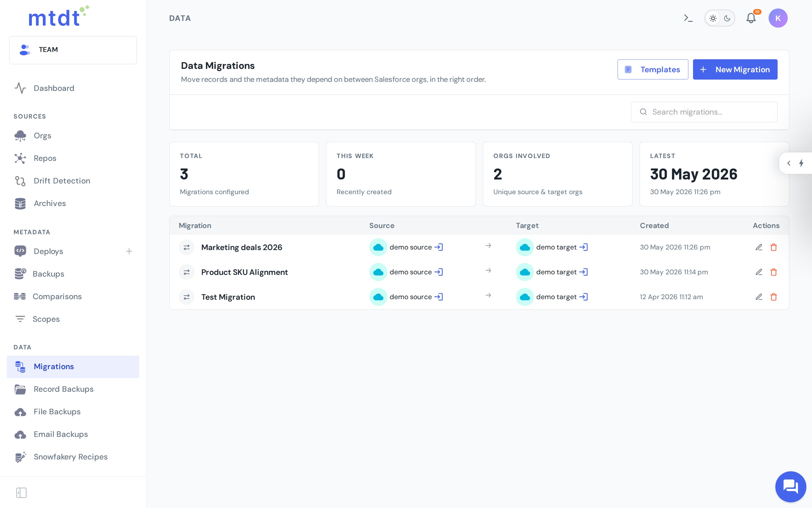Open Marketing deals 2026 migration
Image resolution: width=812 pixels, height=508 pixels.
[x=242, y=247]
